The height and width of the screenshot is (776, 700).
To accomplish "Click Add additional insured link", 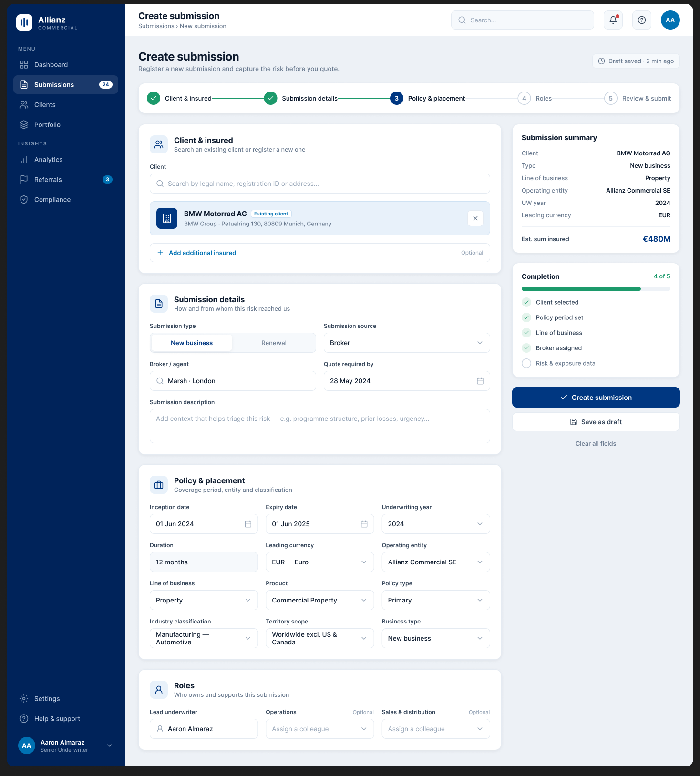I will click(202, 253).
